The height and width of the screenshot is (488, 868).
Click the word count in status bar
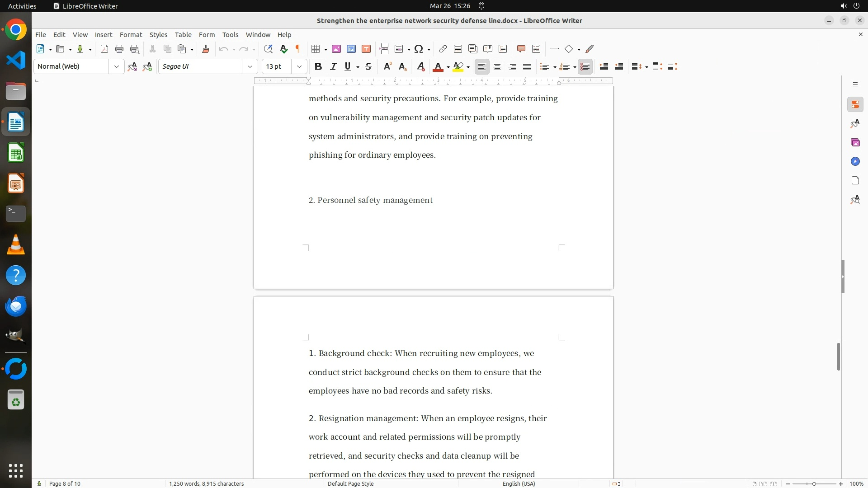(206, 483)
